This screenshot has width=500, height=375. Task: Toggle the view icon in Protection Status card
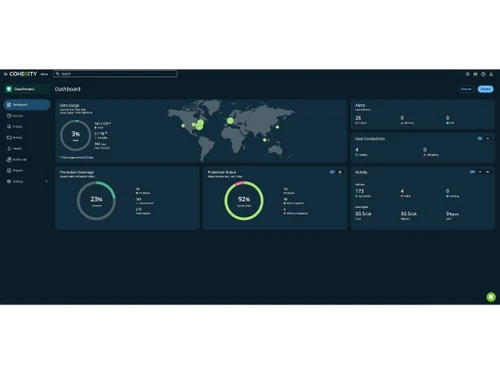click(332, 172)
